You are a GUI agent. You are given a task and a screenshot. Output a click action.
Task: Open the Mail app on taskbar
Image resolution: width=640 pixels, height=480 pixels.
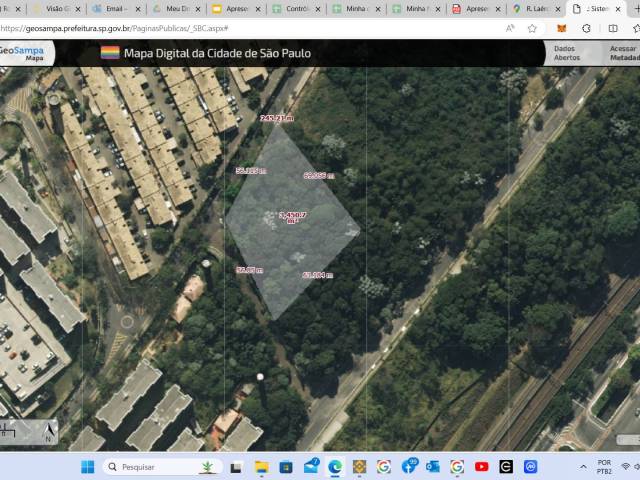(311, 466)
